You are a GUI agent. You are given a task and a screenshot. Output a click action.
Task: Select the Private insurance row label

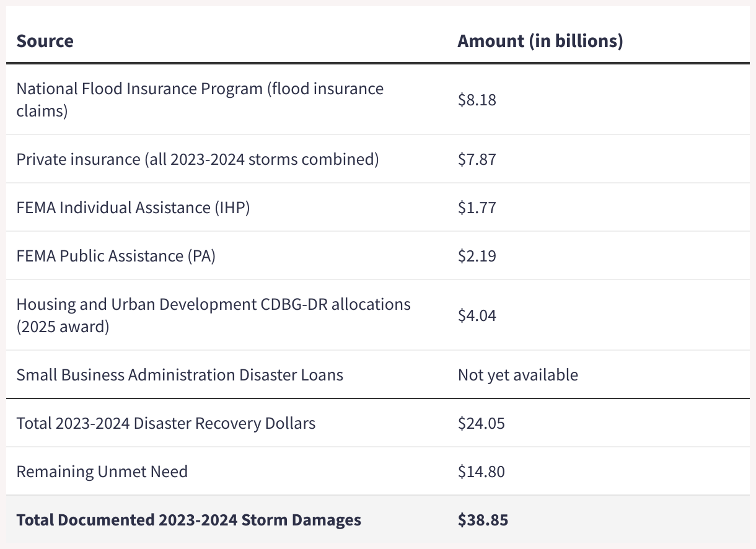pos(197,159)
